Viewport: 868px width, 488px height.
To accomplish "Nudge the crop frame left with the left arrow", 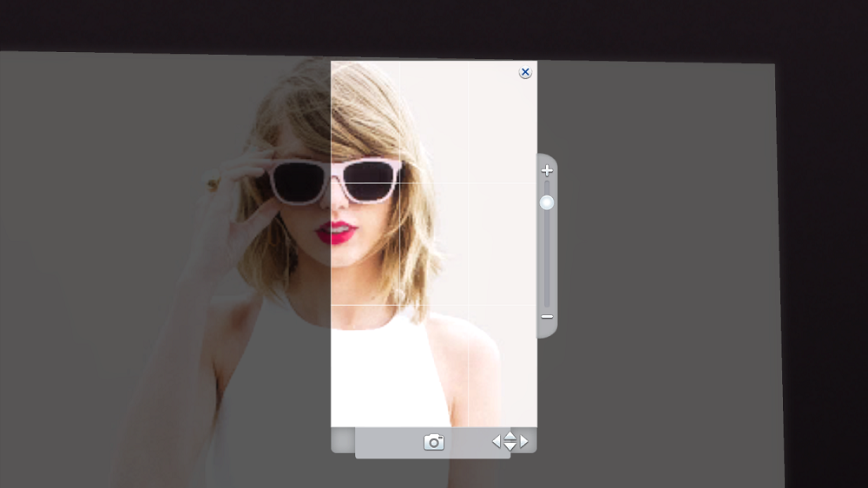I will (x=496, y=442).
